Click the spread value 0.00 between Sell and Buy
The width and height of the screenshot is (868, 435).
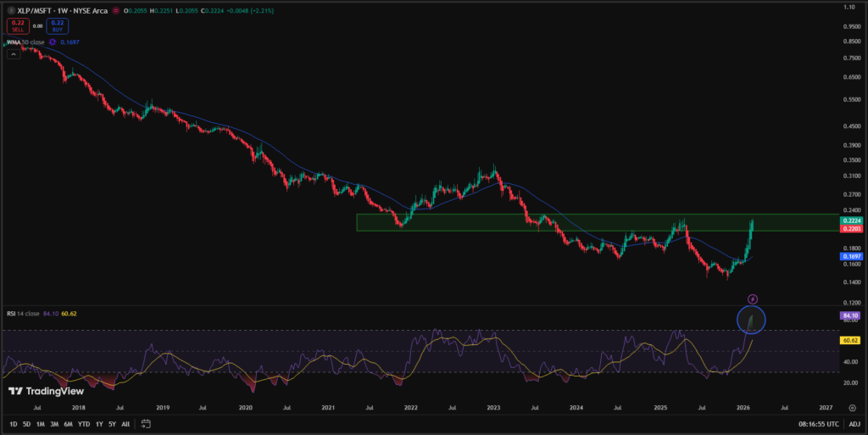click(x=37, y=26)
